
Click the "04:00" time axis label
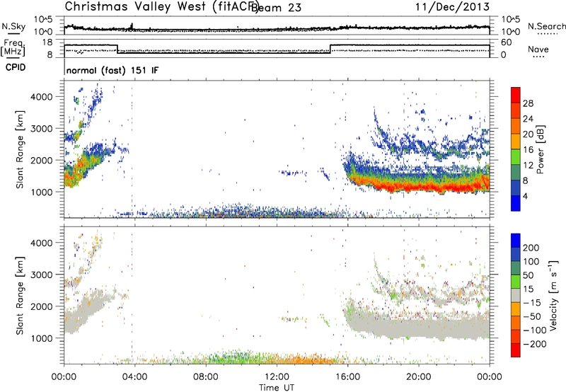[135, 377]
